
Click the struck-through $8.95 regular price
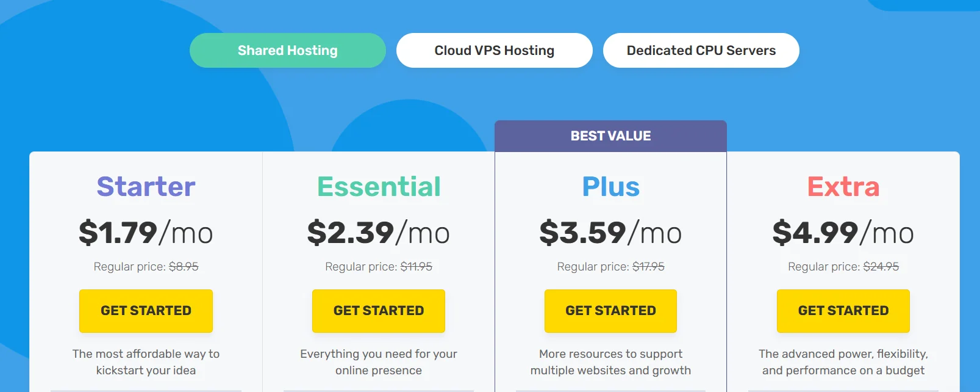pyautogui.click(x=184, y=267)
